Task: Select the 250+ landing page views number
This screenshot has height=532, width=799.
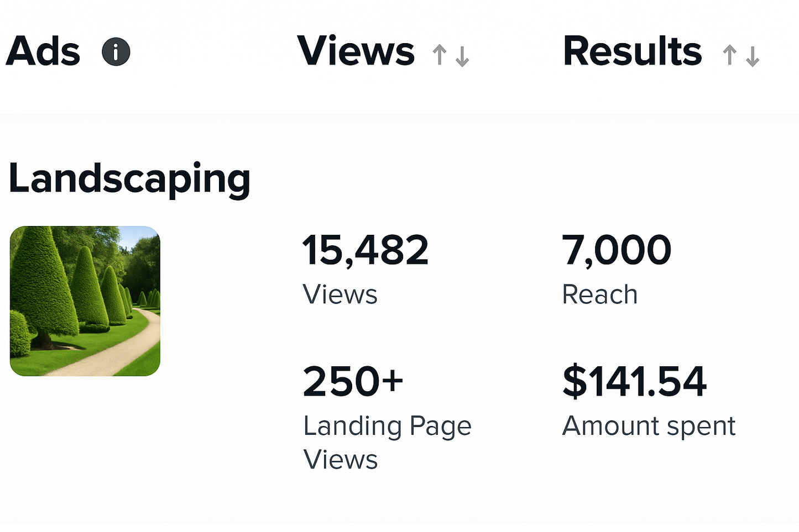Action: 353,381
